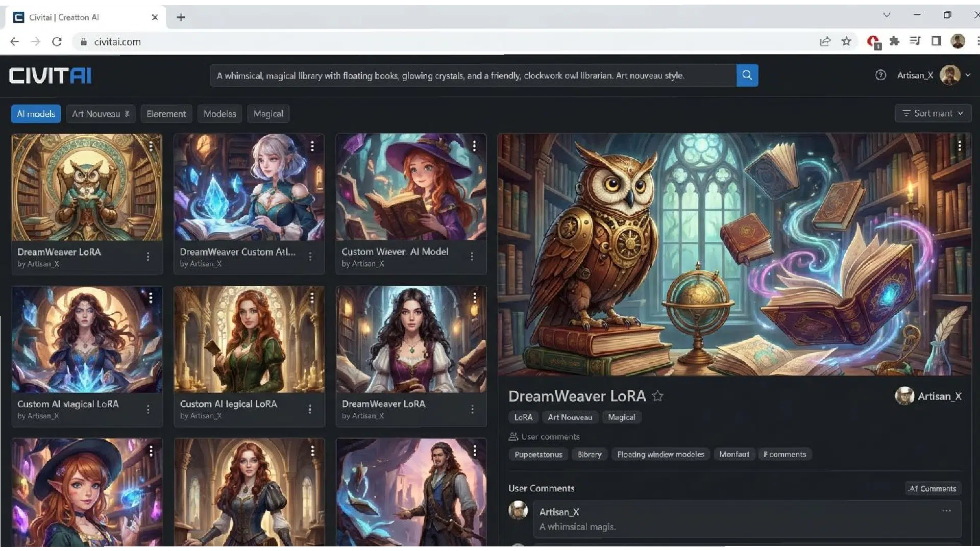The width and height of the screenshot is (980, 551).
Task: Click the Al Comments button
Action: [933, 488]
